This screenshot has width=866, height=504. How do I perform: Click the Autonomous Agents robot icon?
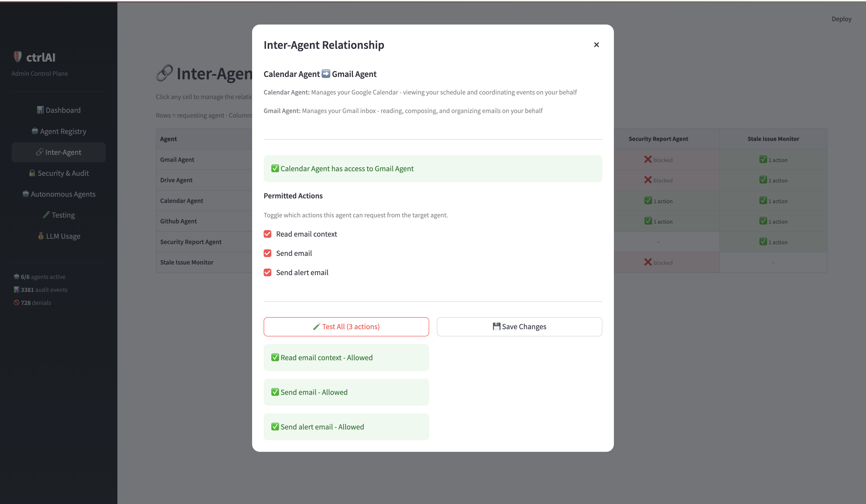pyautogui.click(x=25, y=194)
